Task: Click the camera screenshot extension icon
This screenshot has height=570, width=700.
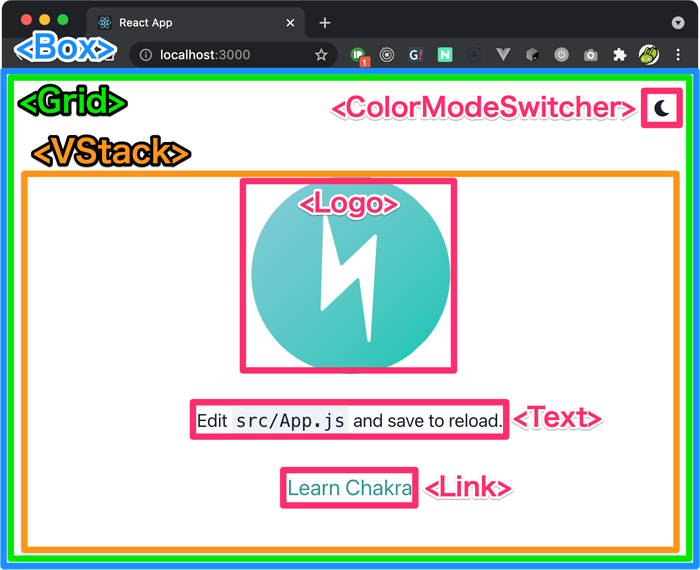Action: (591, 55)
